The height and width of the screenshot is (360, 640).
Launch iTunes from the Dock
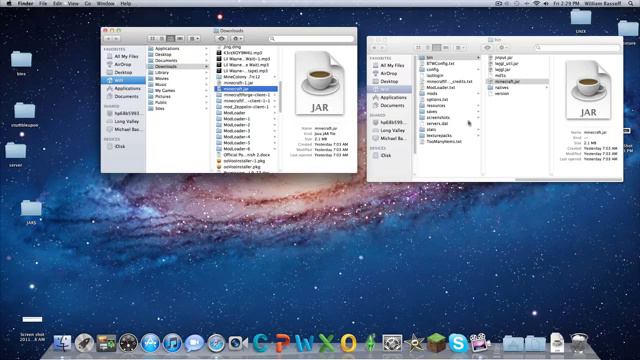(x=172, y=343)
